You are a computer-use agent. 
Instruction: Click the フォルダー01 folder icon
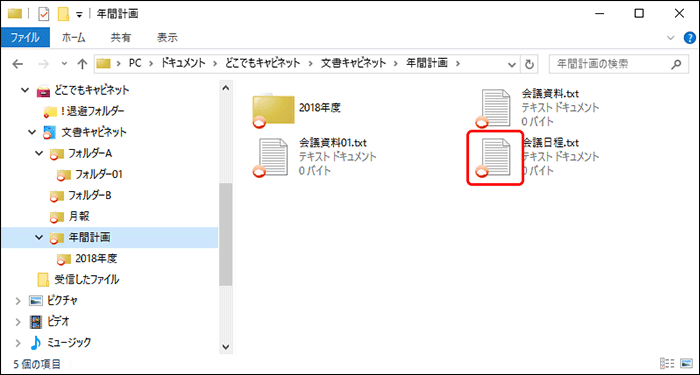point(64,175)
